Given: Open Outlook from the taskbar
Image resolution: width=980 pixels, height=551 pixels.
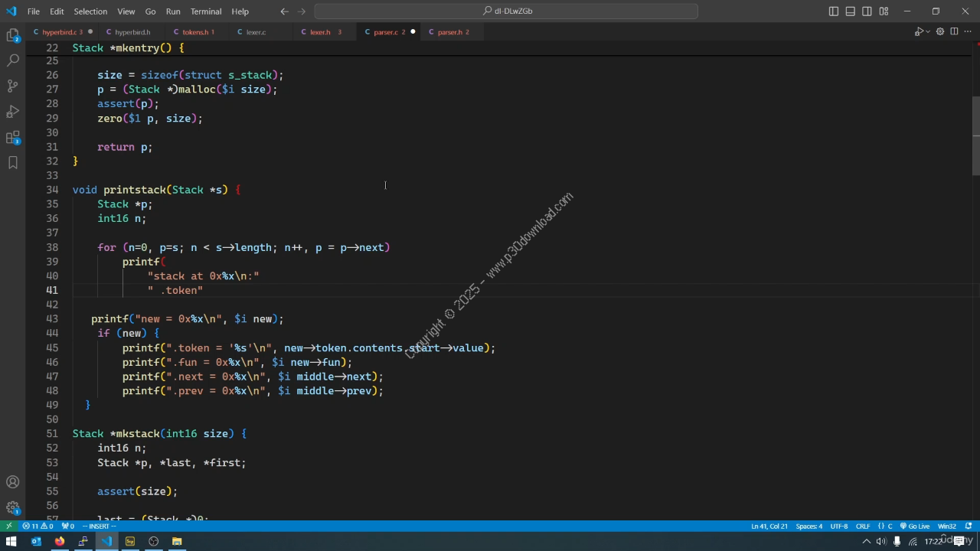Looking at the screenshot, I should point(36,541).
